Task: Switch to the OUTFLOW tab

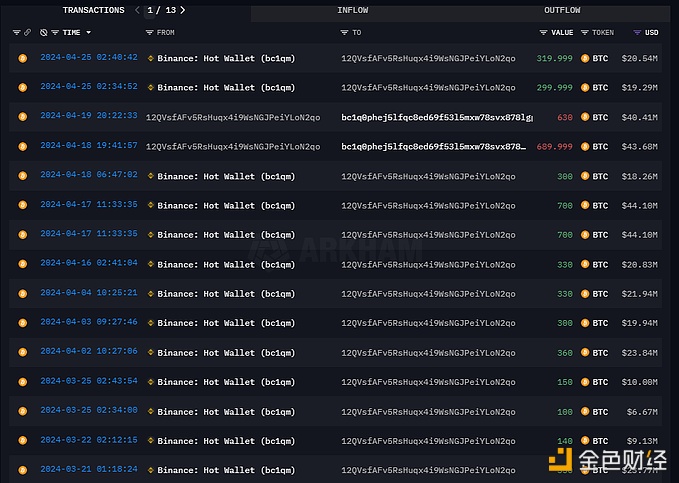Action: click(562, 10)
